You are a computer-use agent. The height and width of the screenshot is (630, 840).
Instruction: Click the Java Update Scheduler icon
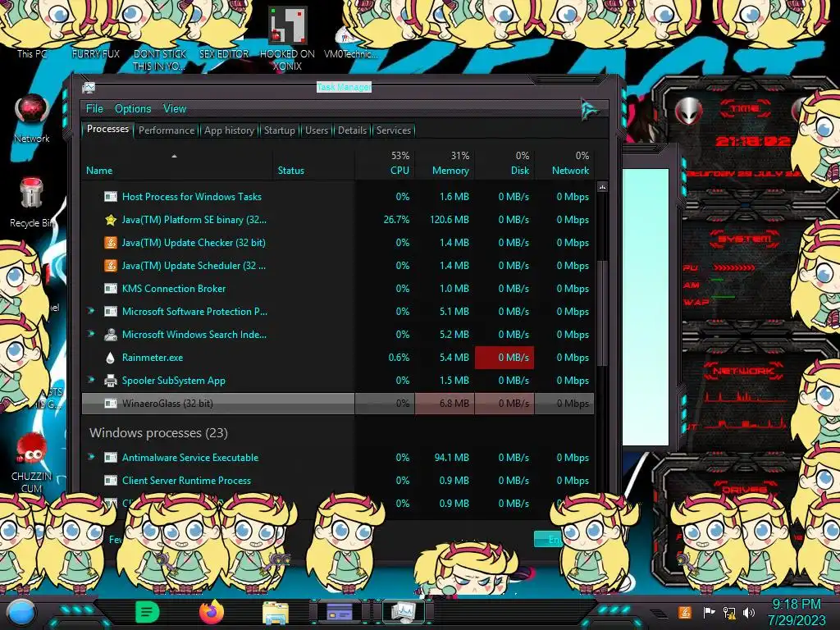(111, 266)
